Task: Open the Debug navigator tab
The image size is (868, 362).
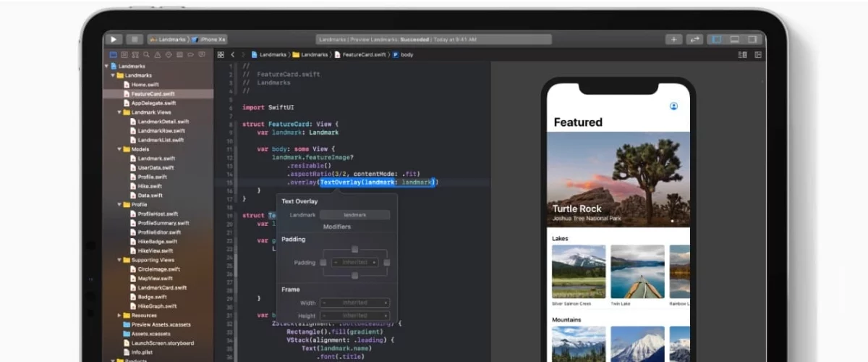Action: coord(179,54)
